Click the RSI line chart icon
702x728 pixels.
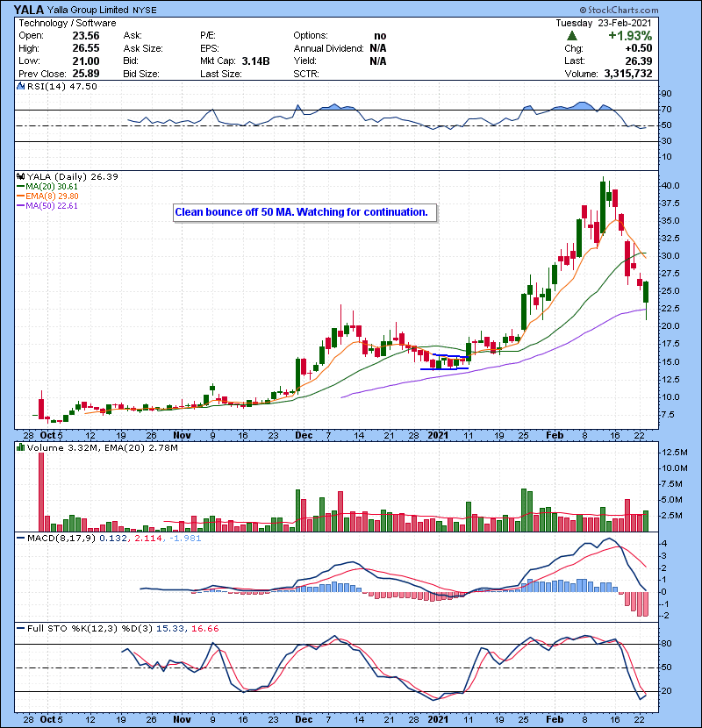pos(20,86)
